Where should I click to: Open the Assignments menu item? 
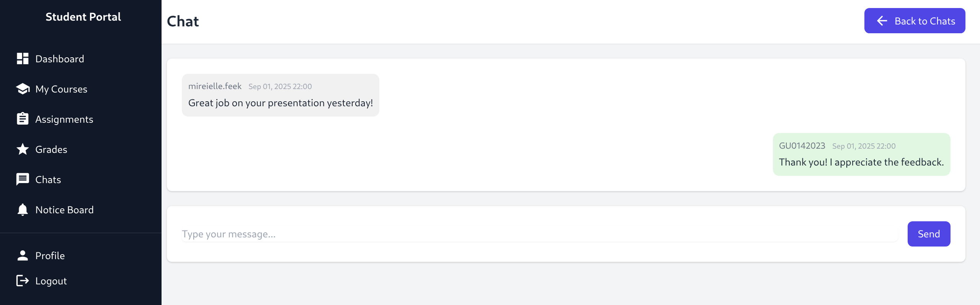coord(64,119)
